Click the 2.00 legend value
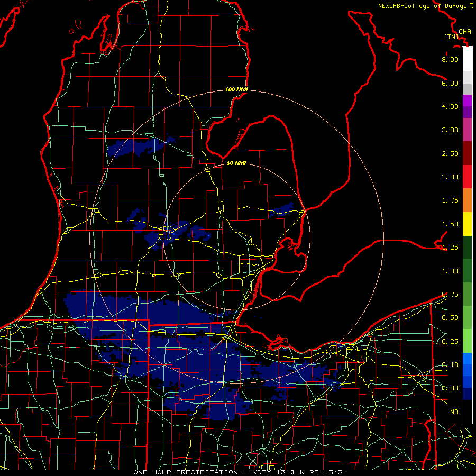The width and height of the screenshot is (476, 476). click(x=450, y=177)
